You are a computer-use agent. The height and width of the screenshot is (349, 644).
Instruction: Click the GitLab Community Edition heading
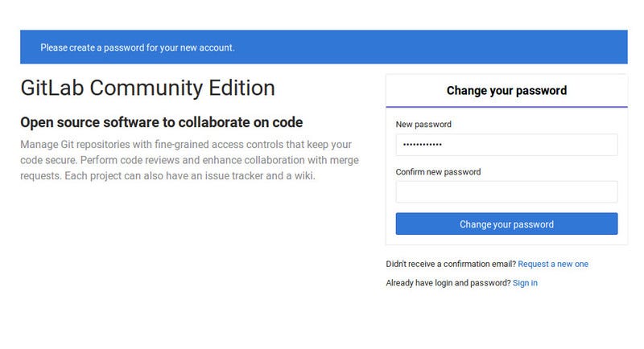click(147, 88)
